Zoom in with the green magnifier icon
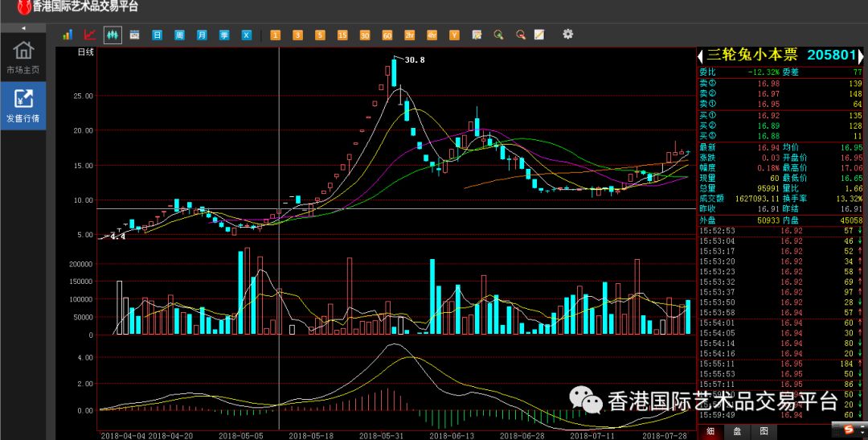Screen dimensions: 868x440 tap(499, 35)
